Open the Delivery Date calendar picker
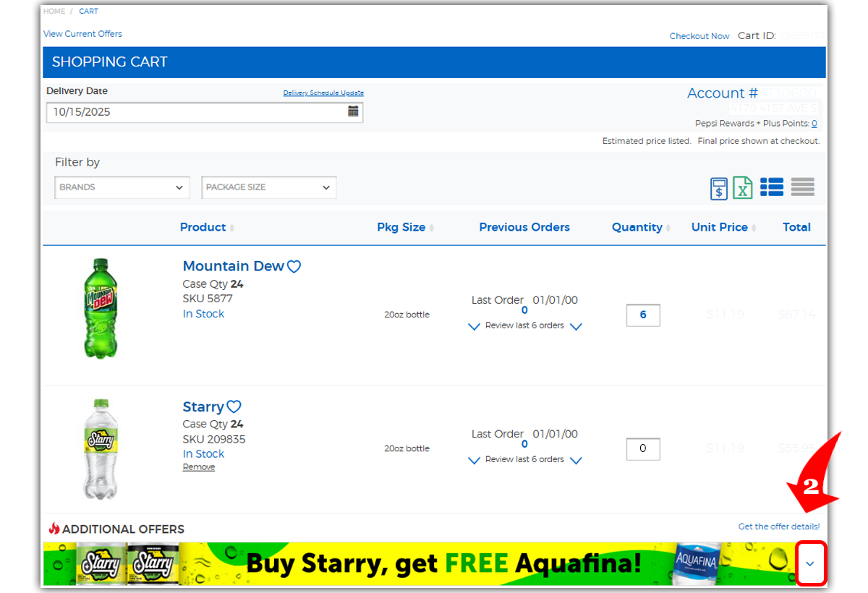The height and width of the screenshot is (593, 868). [353, 111]
